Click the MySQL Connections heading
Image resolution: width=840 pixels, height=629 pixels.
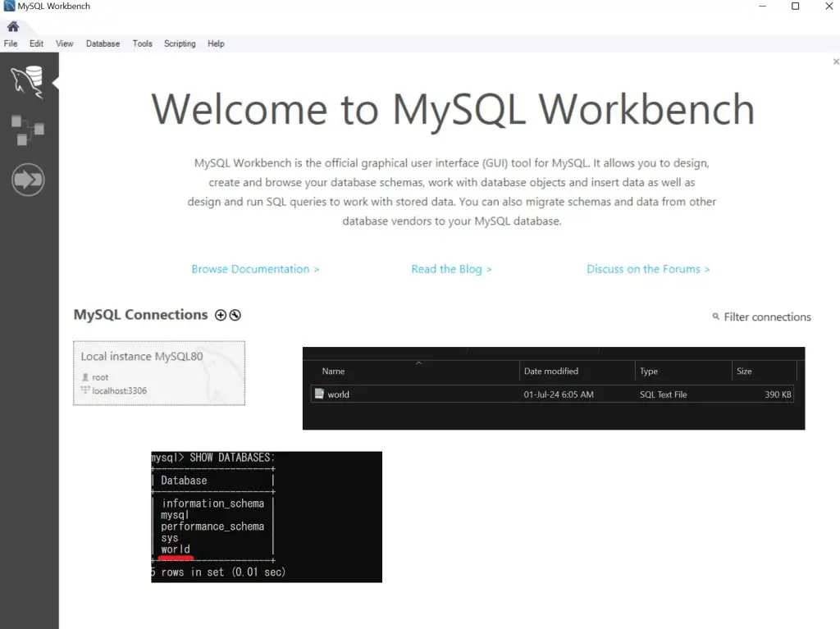pyautogui.click(x=140, y=315)
